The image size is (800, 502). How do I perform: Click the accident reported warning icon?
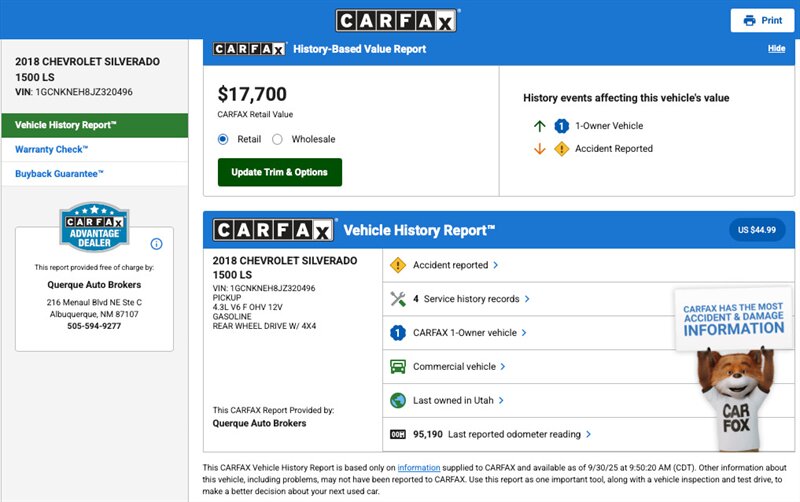397,265
